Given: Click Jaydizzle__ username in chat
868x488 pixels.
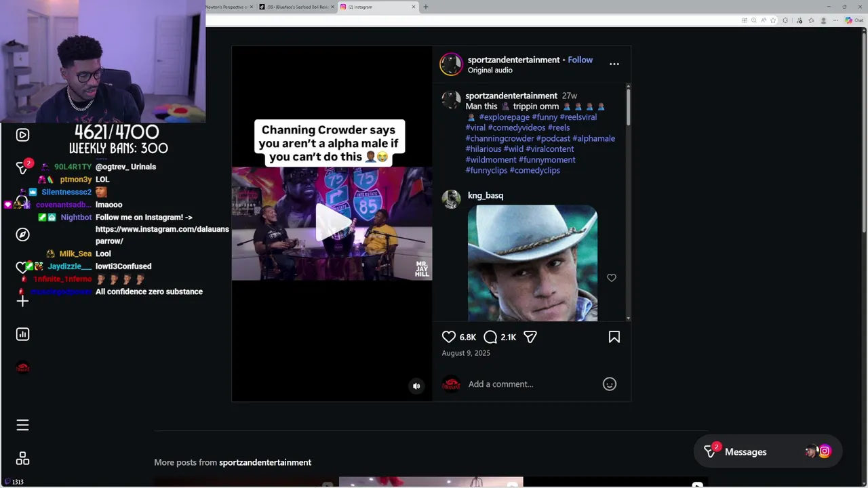Looking at the screenshot, I should (70, 266).
